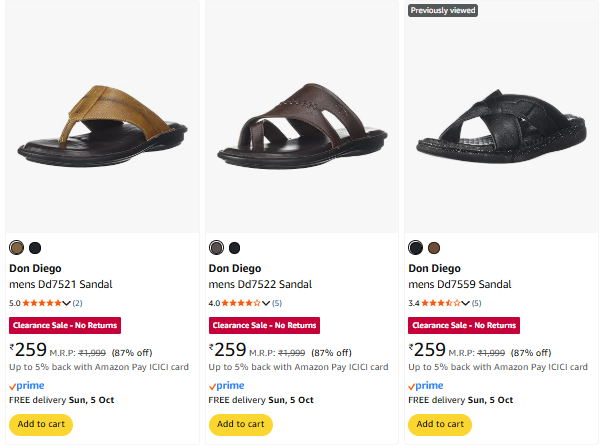Add the Dd7521 Sandal to cart
The image size is (600, 445).
click(41, 424)
